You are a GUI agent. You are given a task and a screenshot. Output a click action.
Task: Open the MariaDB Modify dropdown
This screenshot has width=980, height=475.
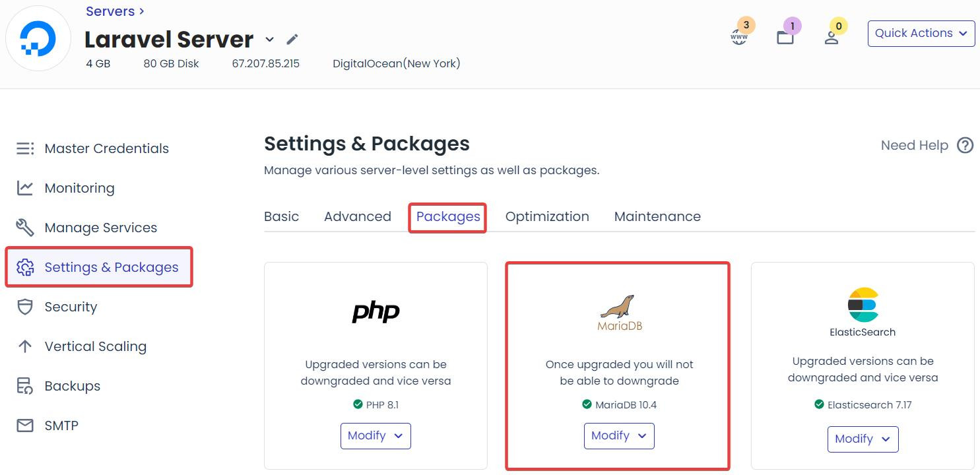pyautogui.click(x=619, y=436)
